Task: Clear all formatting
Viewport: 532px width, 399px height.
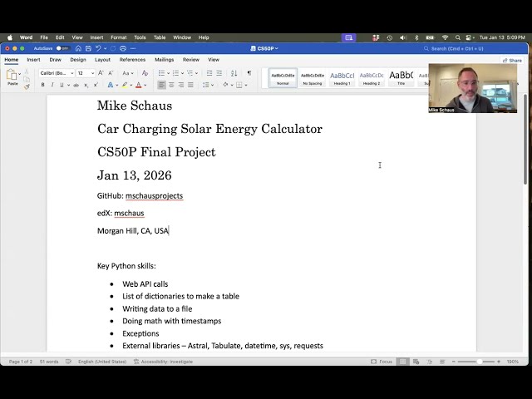Action: point(145,73)
